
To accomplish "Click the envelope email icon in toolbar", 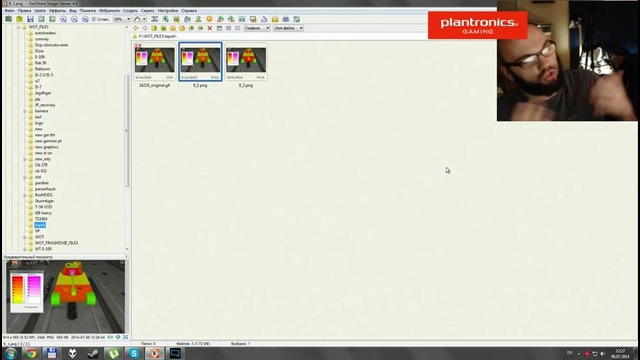I will pos(275,19).
